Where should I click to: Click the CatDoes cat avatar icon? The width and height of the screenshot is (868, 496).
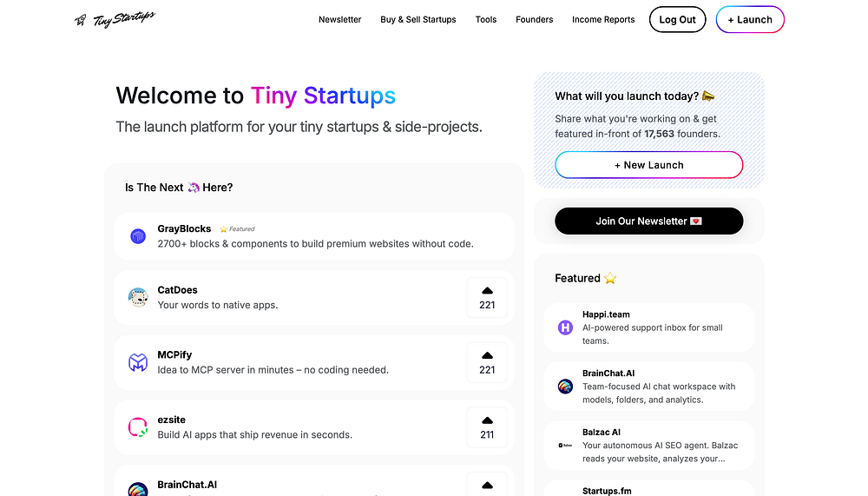138,297
